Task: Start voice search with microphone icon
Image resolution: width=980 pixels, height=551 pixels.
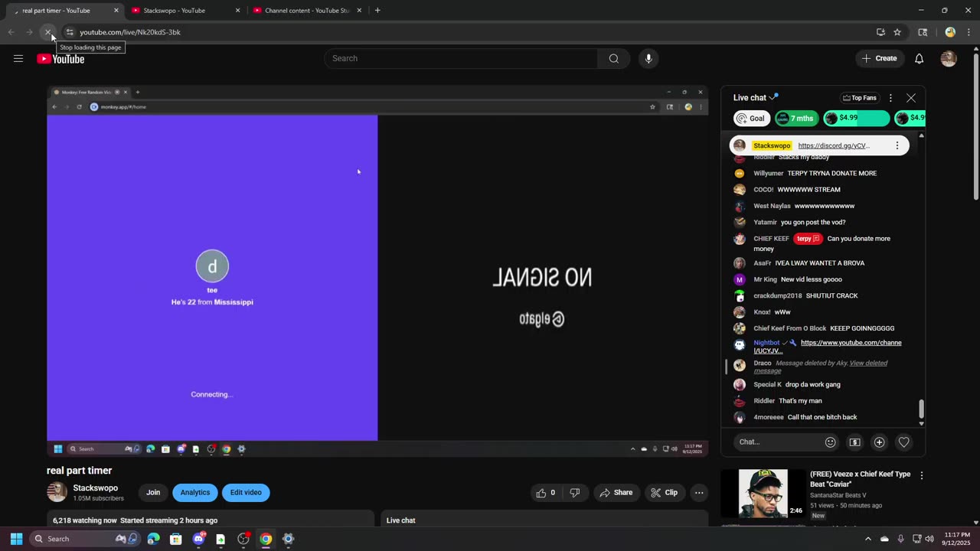Action: point(648,58)
